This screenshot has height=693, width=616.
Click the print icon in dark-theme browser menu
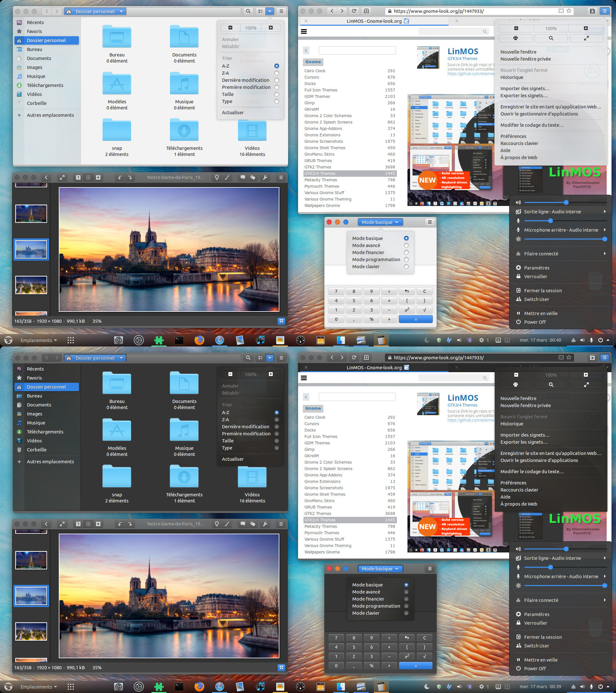(x=516, y=384)
